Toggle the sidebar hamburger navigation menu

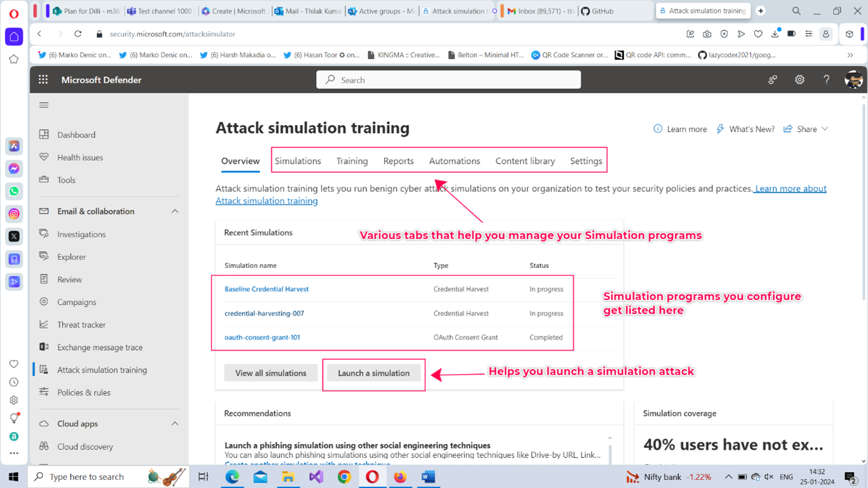[43, 105]
